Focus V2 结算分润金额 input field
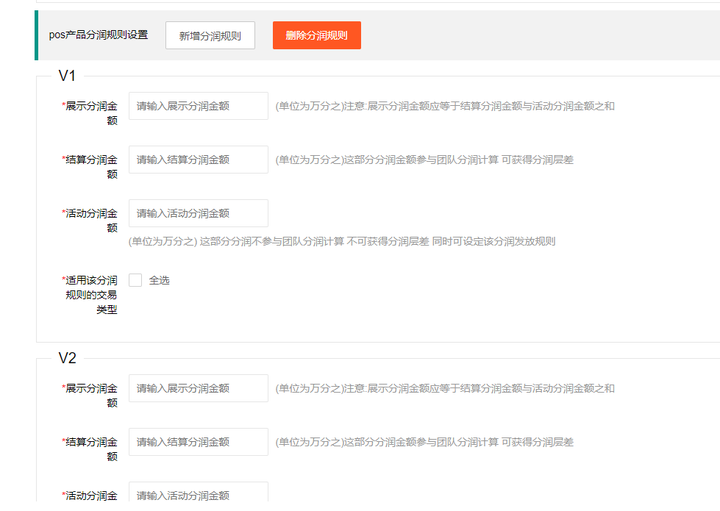 [198, 442]
